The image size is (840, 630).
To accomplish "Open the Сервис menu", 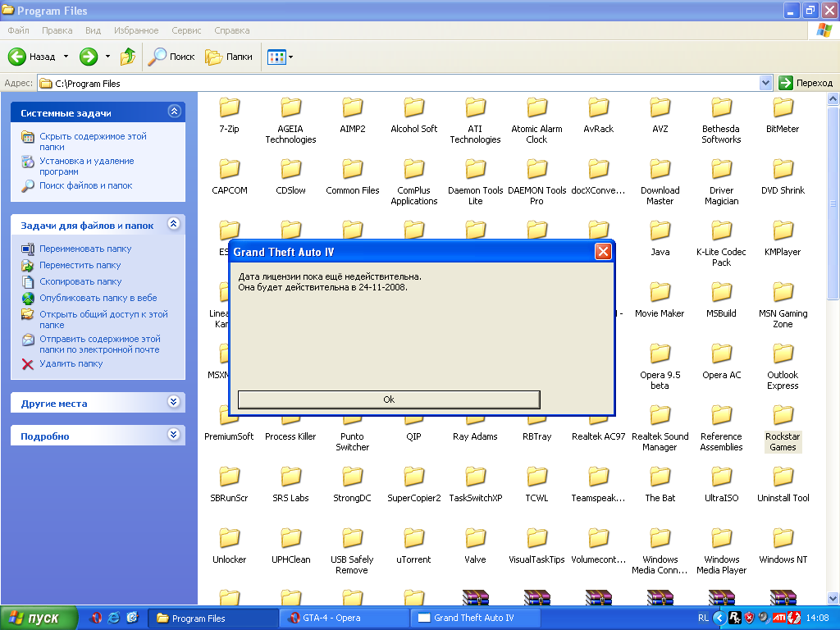I will 186,30.
